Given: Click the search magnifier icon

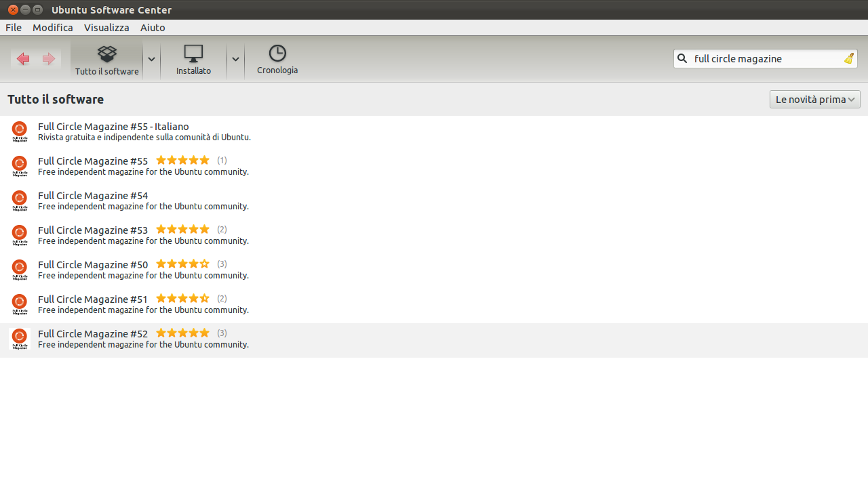Looking at the screenshot, I should click(683, 59).
